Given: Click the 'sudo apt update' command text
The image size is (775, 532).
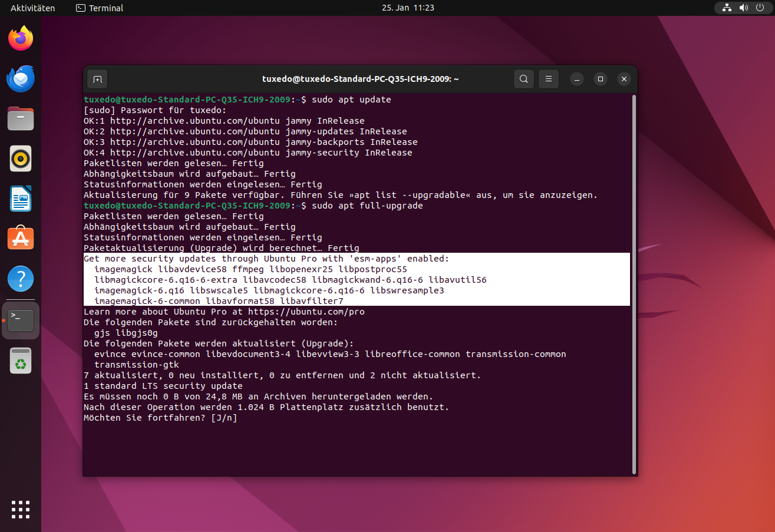Looking at the screenshot, I should [x=351, y=100].
